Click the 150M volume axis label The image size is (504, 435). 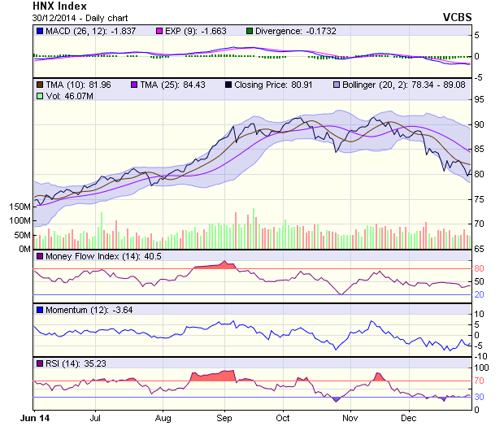tap(18, 207)
